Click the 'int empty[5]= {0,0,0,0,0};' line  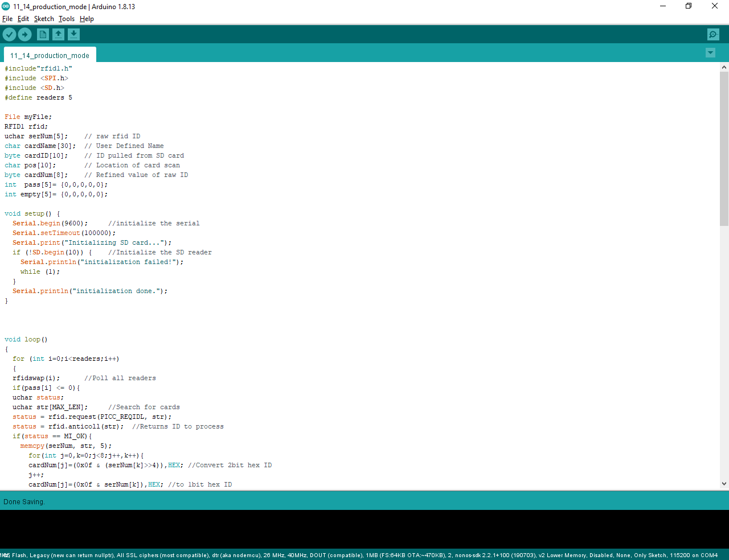(x=56, y=194)
